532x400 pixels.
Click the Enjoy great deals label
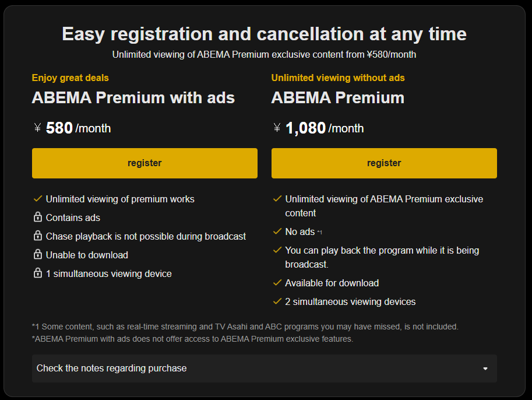70,78
